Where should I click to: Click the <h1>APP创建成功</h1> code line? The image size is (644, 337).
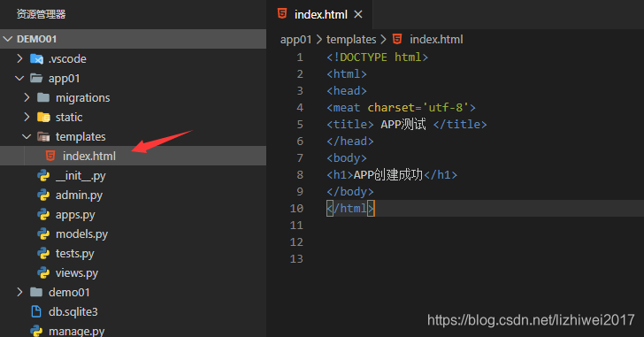tap(392, 175)
